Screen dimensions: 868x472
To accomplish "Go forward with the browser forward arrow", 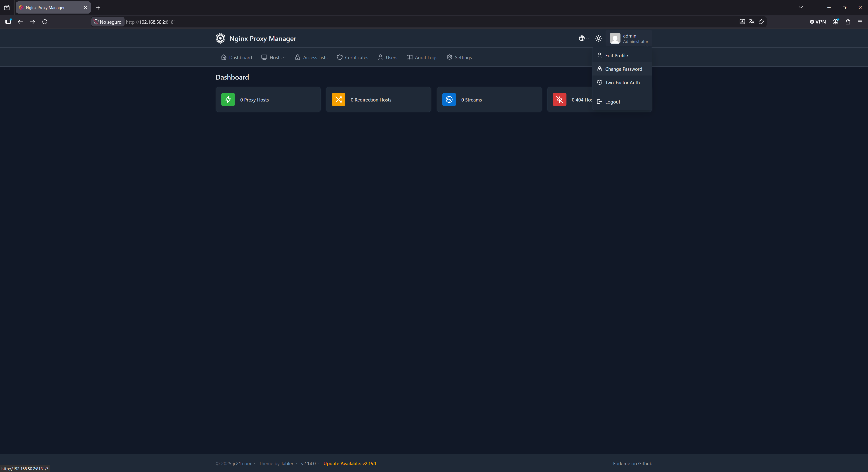I will tap(32, 22).
